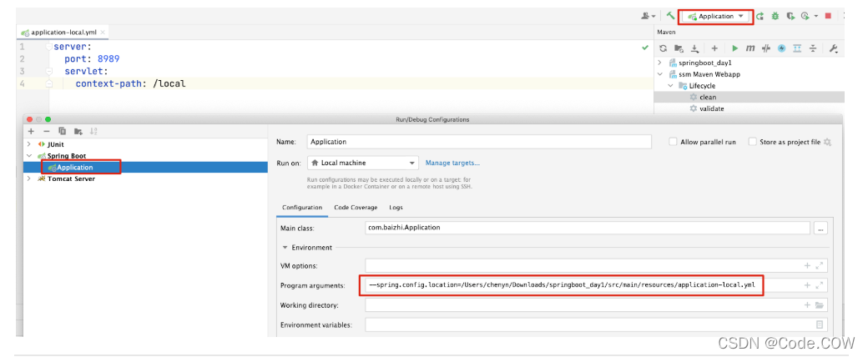Click the Rerun Application icon in top toolbar

(760, 17)
